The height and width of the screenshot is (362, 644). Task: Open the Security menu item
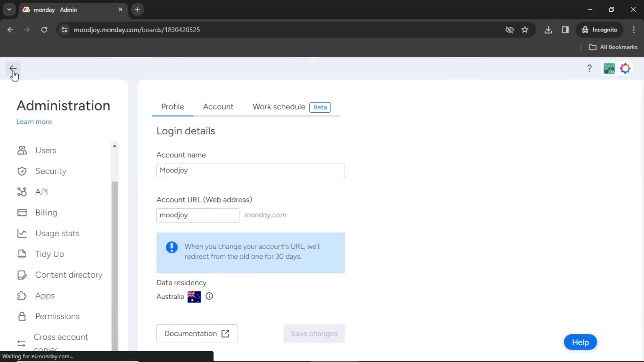click(51, 171)
